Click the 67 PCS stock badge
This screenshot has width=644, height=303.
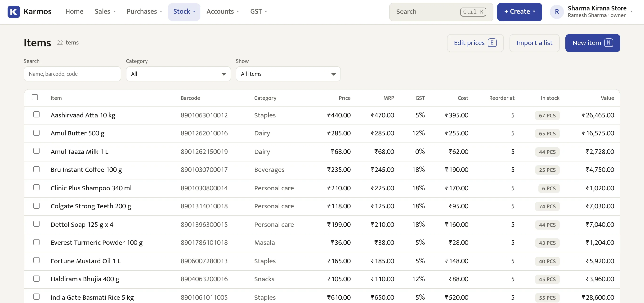click(547, 116)
